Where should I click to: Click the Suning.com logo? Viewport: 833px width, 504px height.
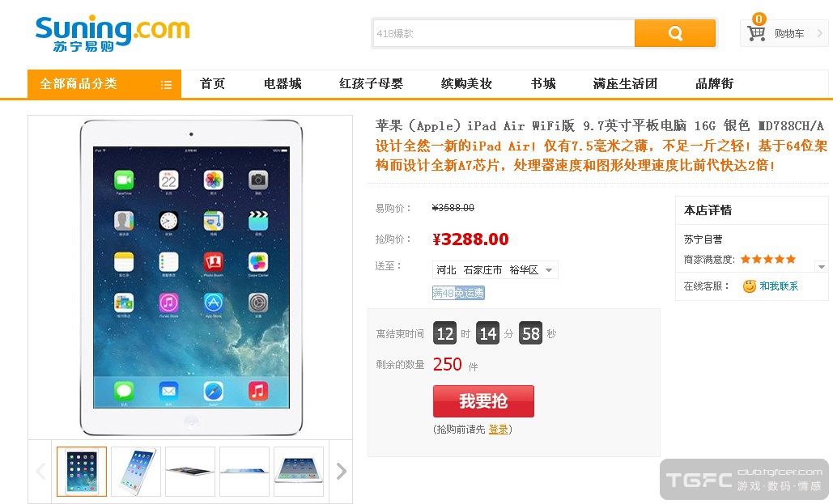(x=112, y=33)
